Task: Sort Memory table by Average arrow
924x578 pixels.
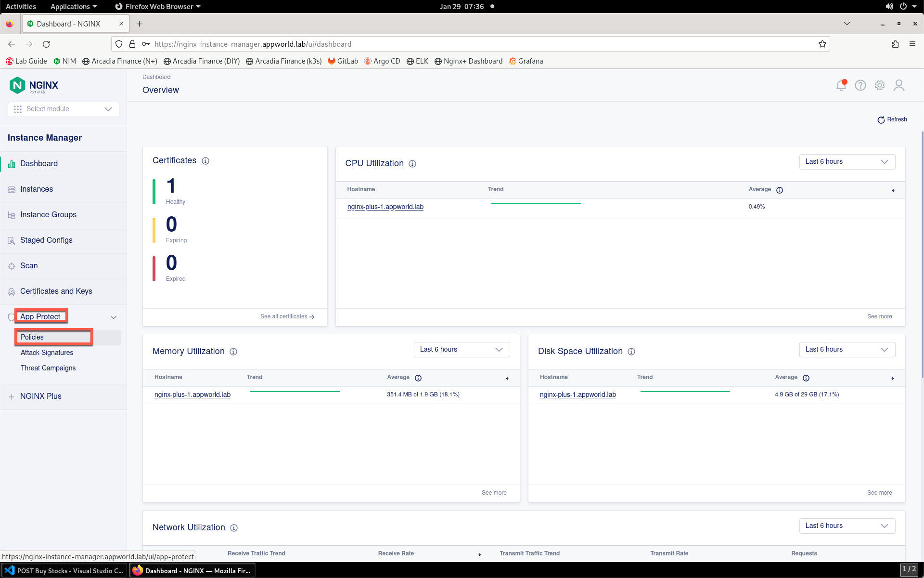Action: coord(507,378)
